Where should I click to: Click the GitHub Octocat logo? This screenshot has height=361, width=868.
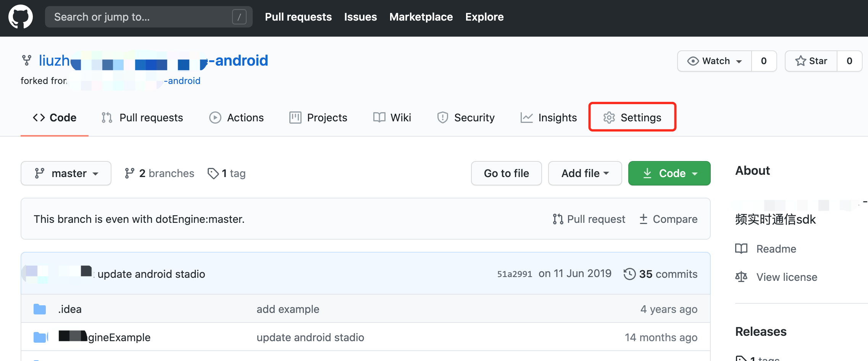point(21,17)
